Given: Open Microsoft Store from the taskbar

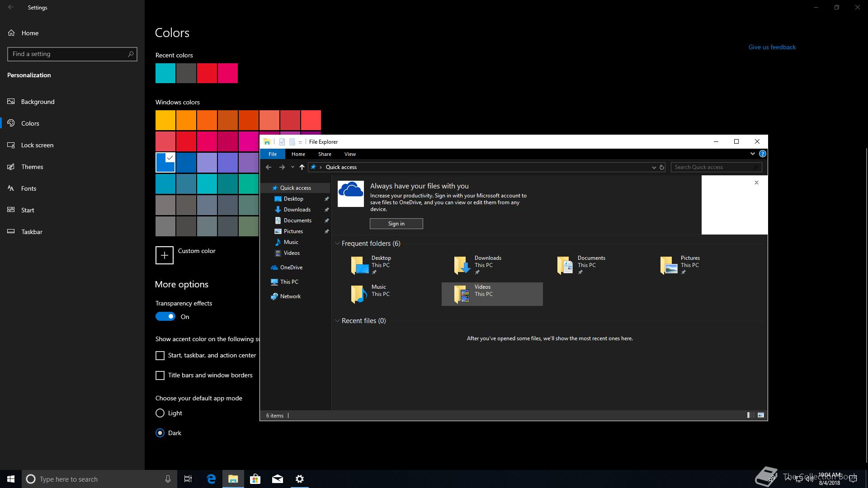Looking at the screenshot, I should click(255, 479).
